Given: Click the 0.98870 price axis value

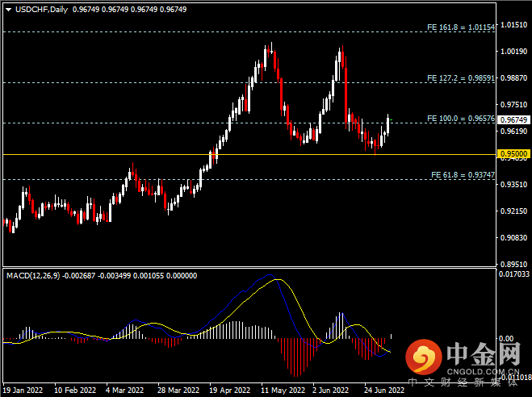Looking at the screenshot, I should click(x=513, y=78).
